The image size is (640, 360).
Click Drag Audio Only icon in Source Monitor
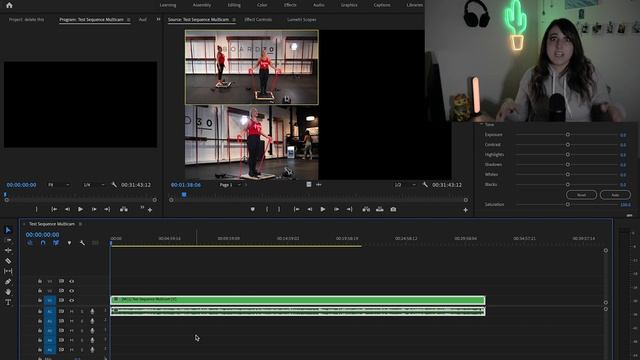[x=318, y=185]
